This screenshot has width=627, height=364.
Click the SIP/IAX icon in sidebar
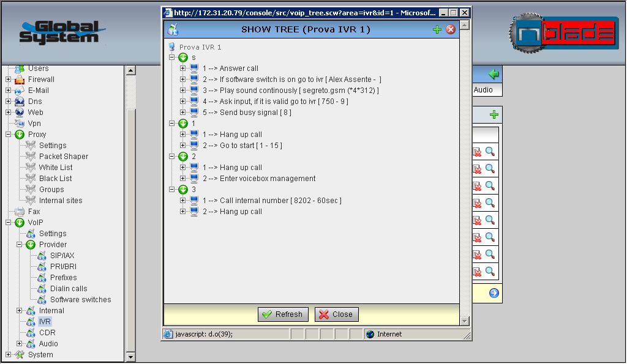point(42,255)
